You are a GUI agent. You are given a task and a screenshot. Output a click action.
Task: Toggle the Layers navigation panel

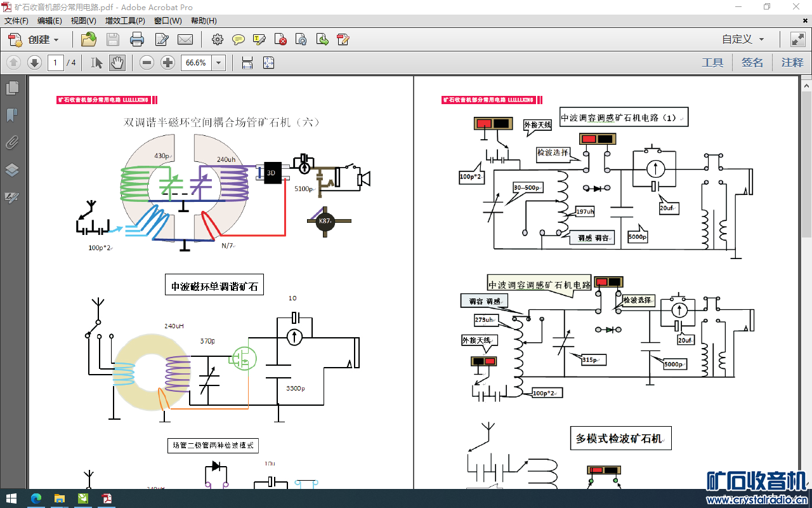click(11, 170)
